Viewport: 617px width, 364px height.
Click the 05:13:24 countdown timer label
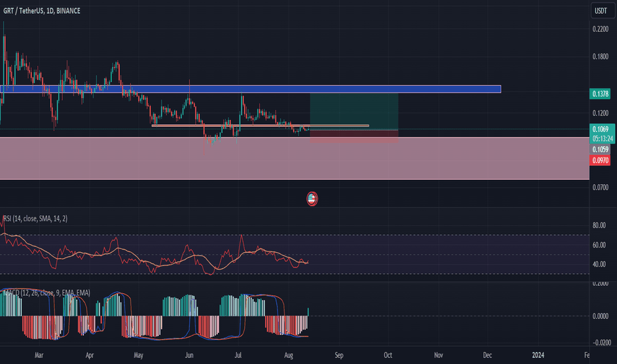(602, 138)
